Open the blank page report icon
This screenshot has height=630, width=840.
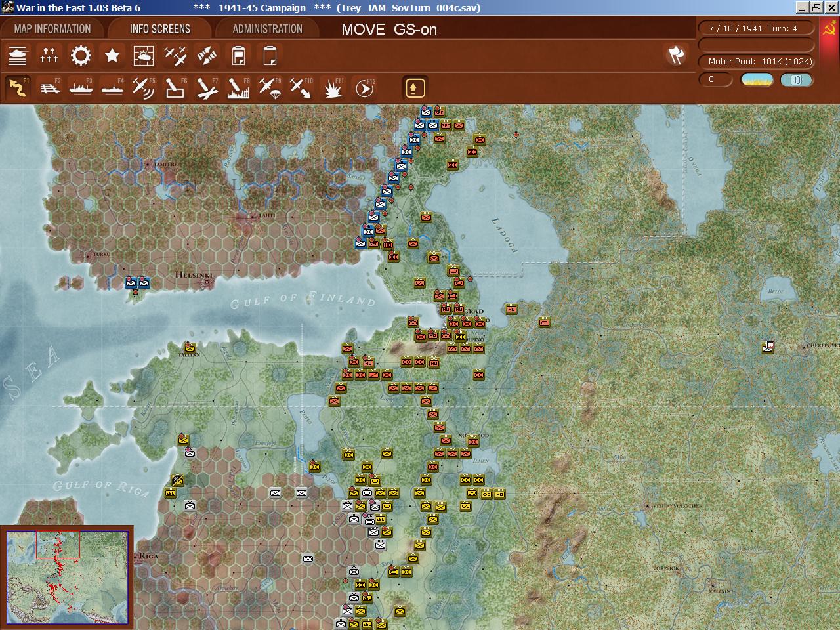pos(270,56)
